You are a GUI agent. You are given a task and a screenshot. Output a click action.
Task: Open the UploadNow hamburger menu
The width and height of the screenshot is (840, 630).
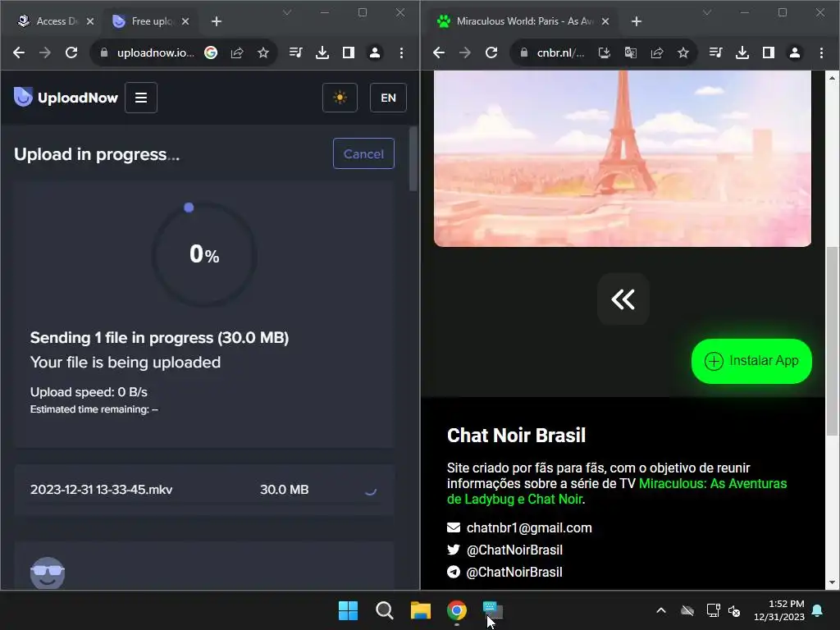[141, 98]
